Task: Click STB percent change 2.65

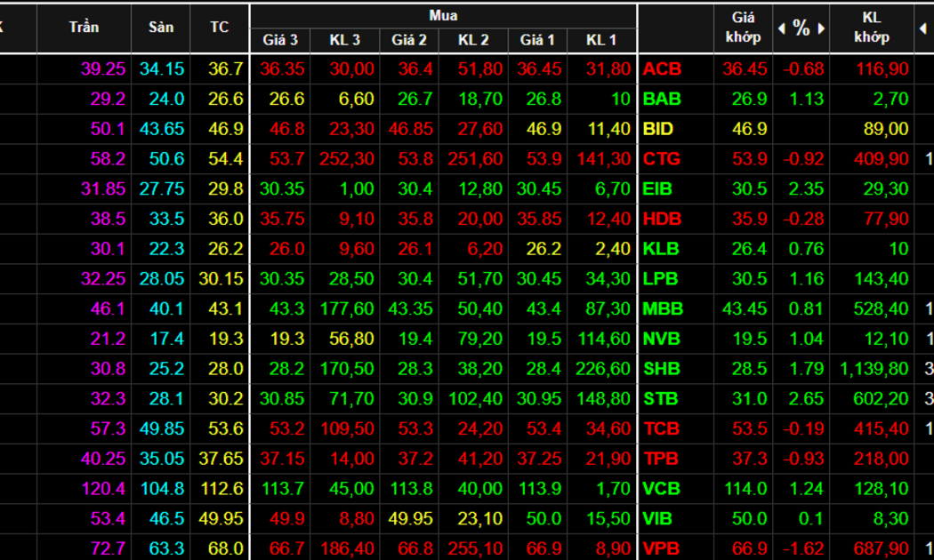Action: pyautogui.click(x=807, y=399)
